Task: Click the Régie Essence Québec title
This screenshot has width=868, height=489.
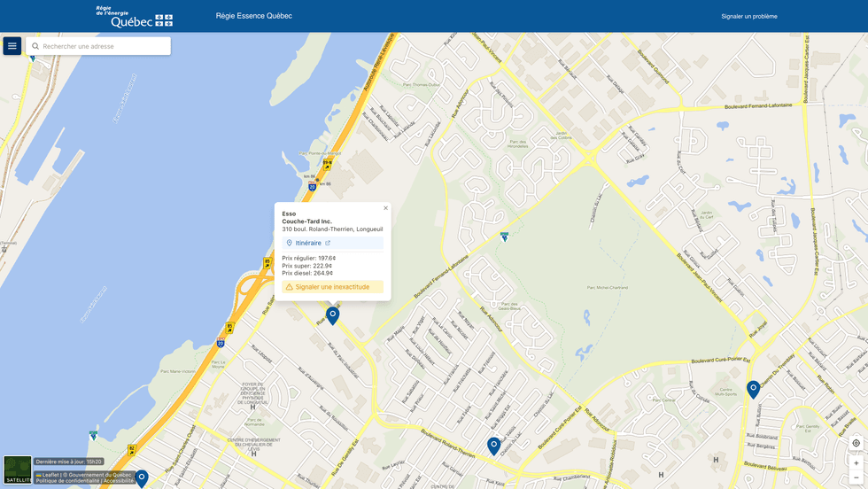Action: click(254, 16)
